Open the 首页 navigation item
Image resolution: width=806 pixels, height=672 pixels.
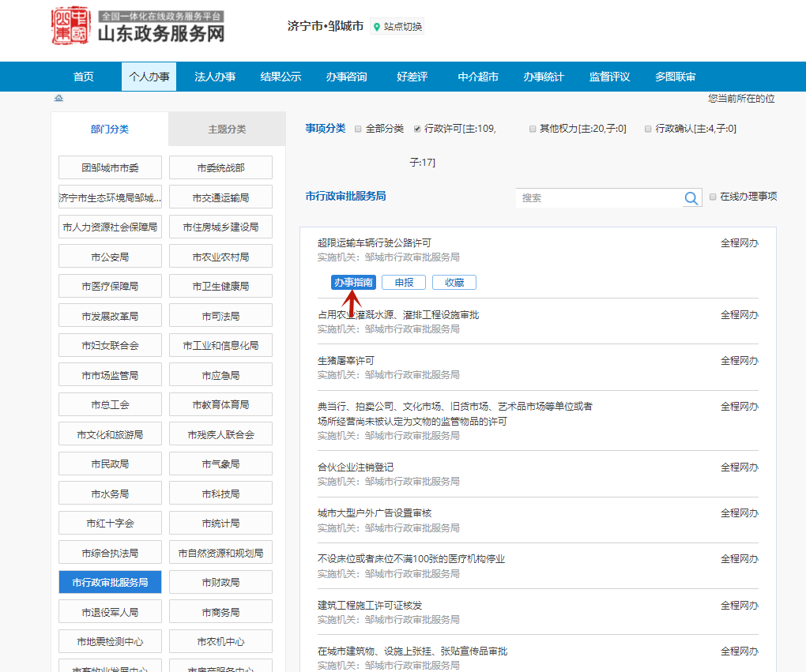point(84,77)
